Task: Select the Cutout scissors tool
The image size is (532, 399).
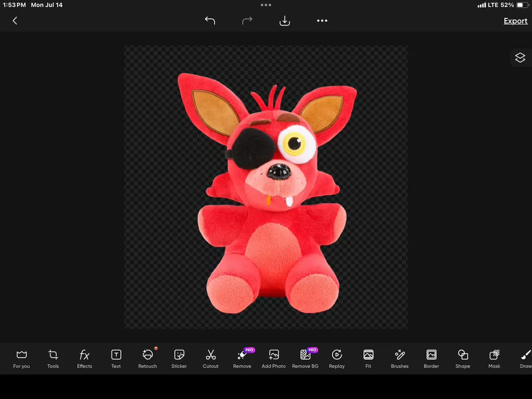Action: pos(210,359)
